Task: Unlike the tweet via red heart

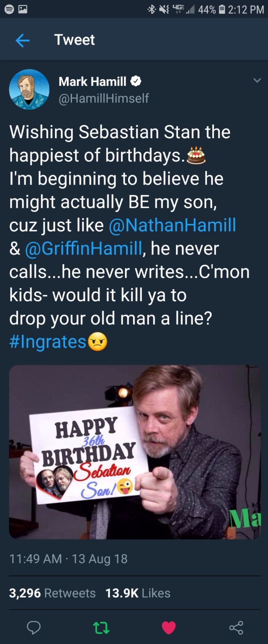Action: click(x=169, y=628)
